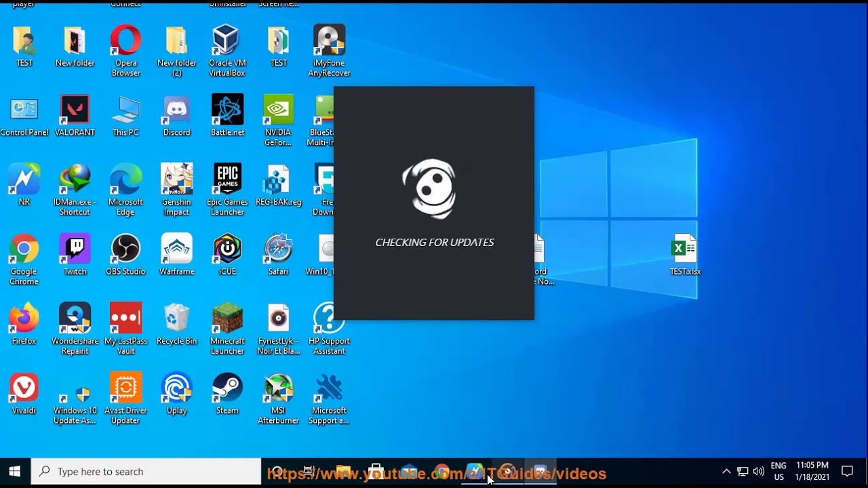Open the Battle.net desktop shortcut
This screenshot has width=868, height=488.
[x=227, y=116]
